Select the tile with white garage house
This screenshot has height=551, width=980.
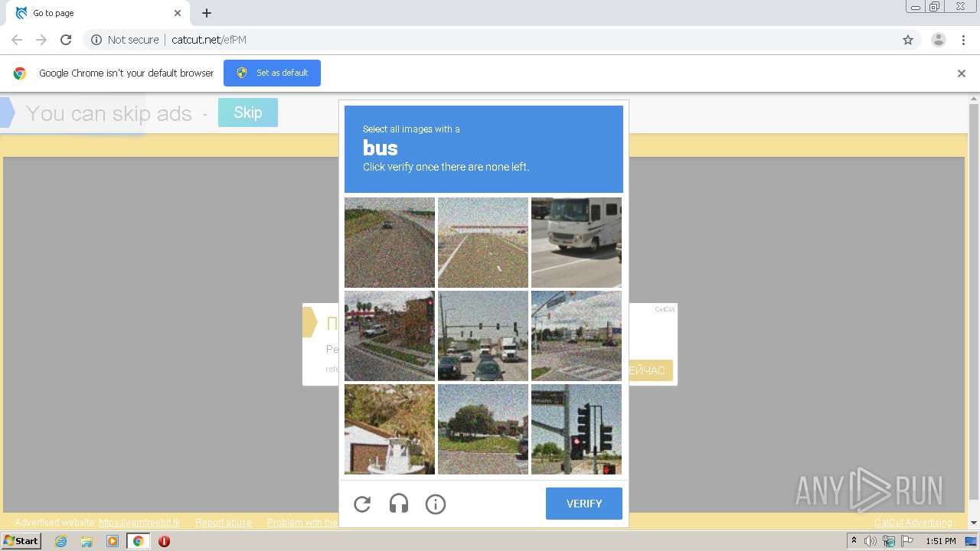(x=390, y=429)
